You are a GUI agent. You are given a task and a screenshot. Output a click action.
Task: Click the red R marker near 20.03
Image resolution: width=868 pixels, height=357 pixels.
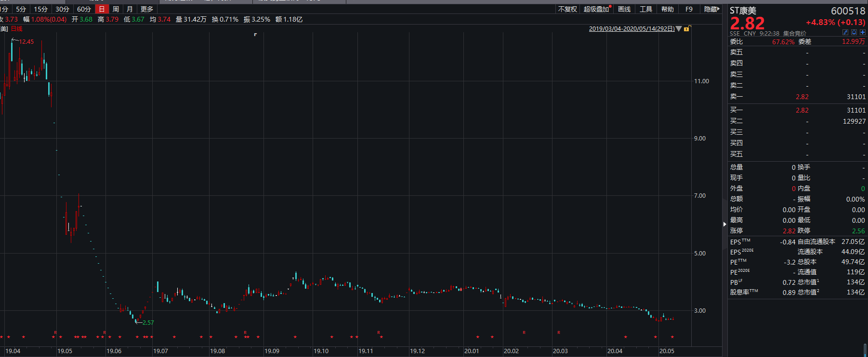click(559, 332)
